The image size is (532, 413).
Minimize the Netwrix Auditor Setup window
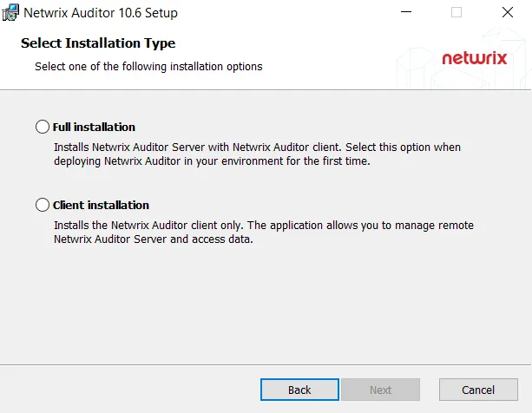point(406,12)
